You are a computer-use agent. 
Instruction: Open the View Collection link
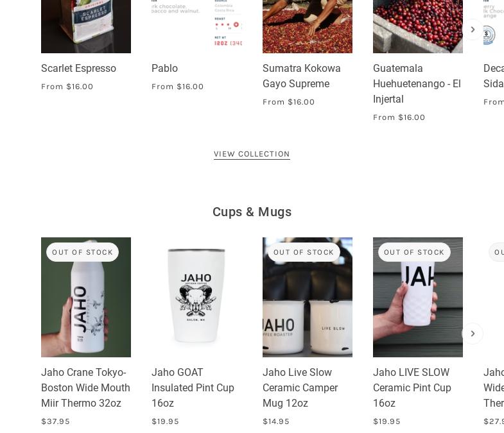(252, 154)
